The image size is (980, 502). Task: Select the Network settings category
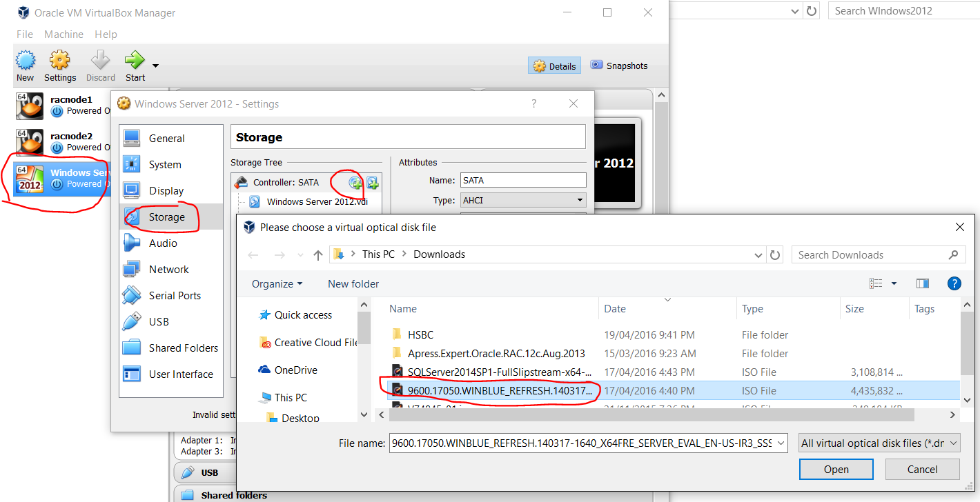[x=168, y=270]
